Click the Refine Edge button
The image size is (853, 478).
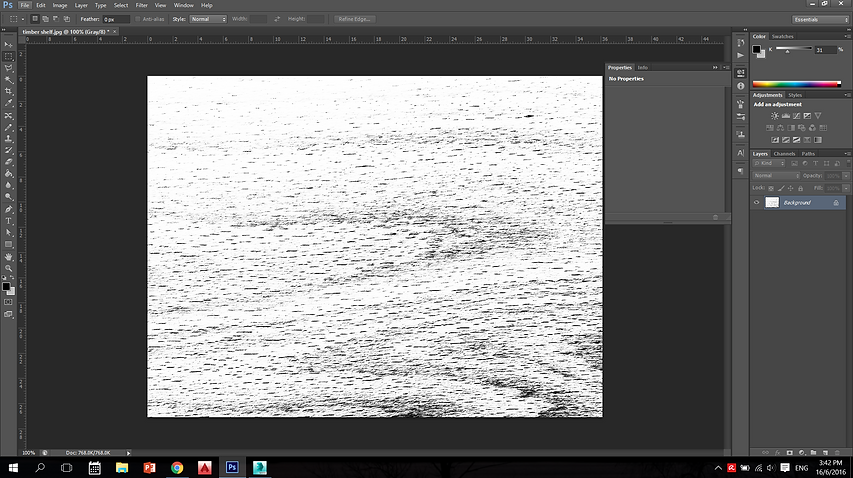pyautogui.click(x=354, y=19)
